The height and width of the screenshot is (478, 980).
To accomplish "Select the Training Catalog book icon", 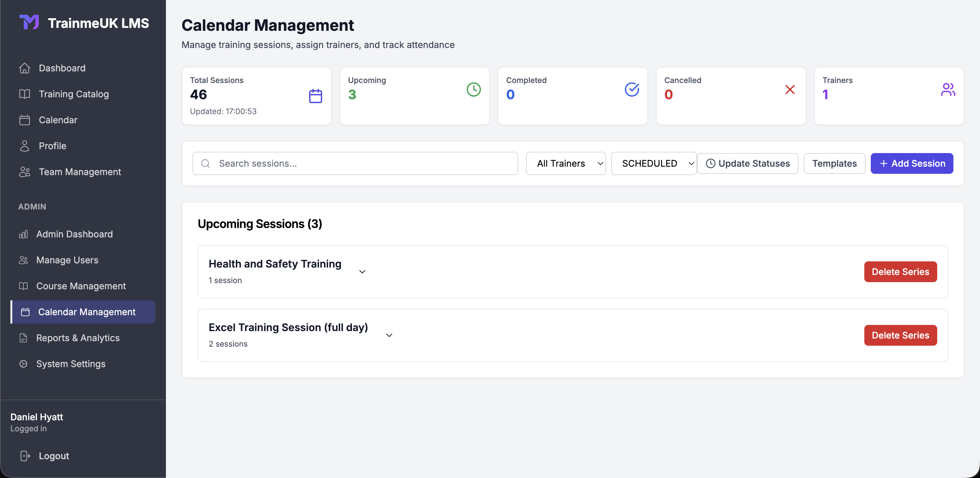I will pyautogui.click(x=24, y=94).
